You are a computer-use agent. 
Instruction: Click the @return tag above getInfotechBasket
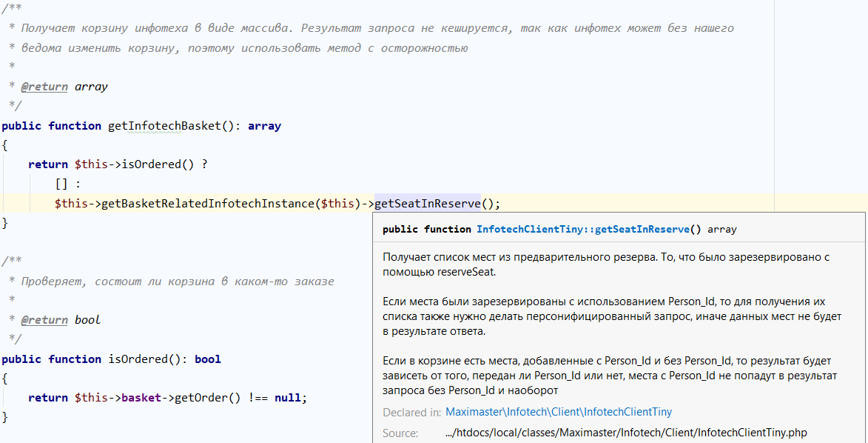coord(44,87)
